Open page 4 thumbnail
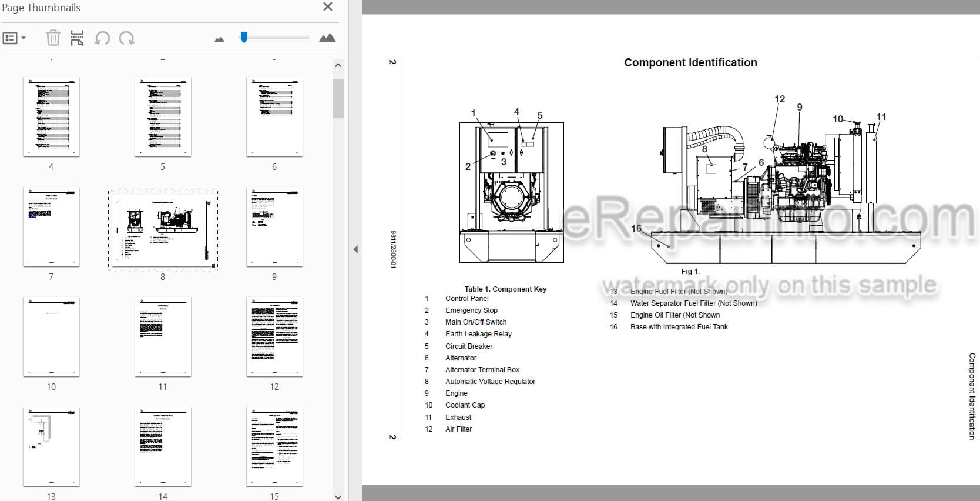 (51, 117)
